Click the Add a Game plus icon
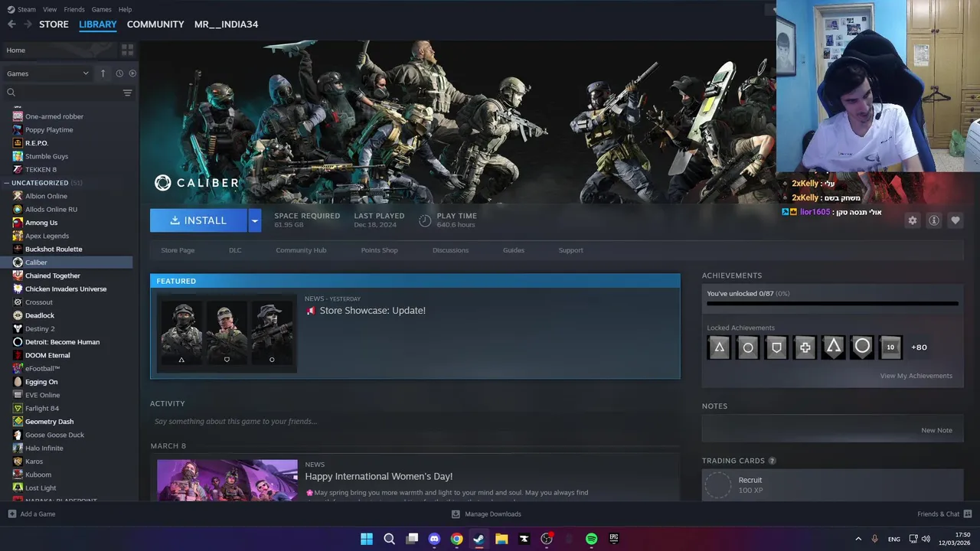 click(x=11, y=514)
